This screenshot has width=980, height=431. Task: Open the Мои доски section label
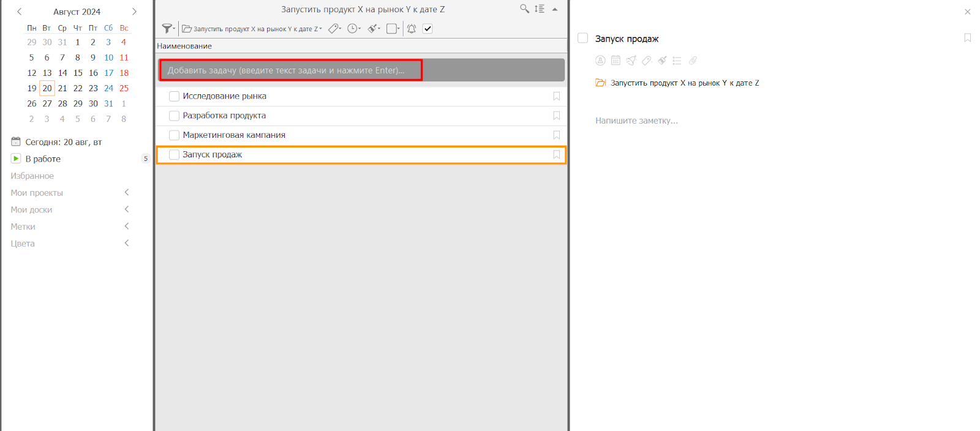point(31,209)
